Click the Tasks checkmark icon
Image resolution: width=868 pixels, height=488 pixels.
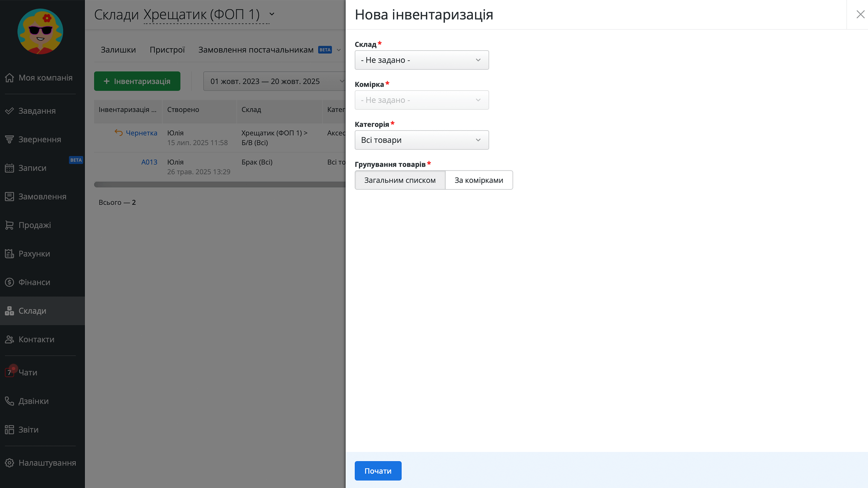(9, 111)
